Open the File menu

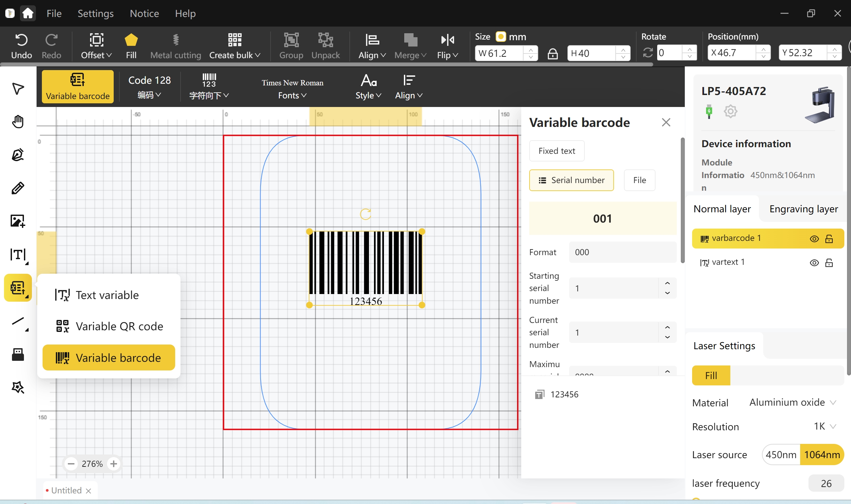[54, 14]
